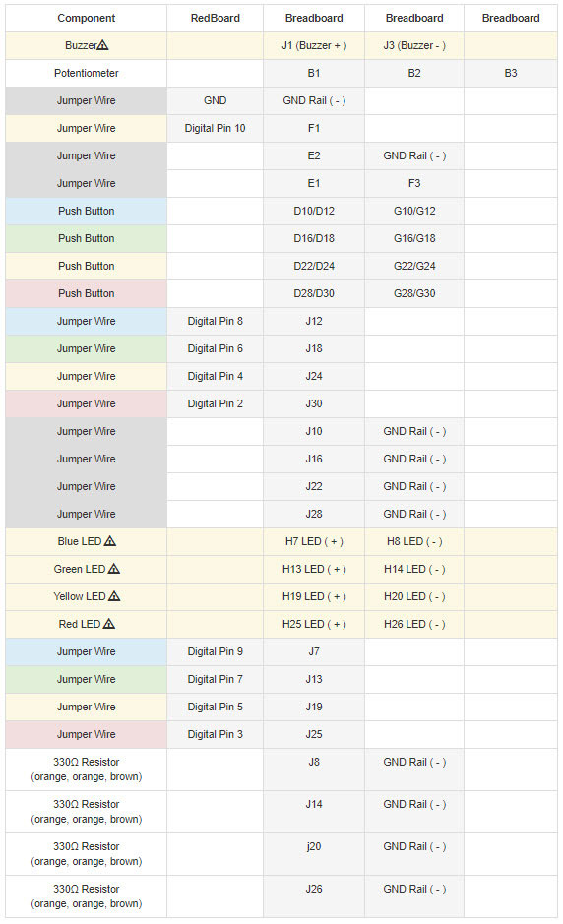The height and width of the screenshot is (924, 563).
Task: Click the D10/D12 push button cell
Action: tap(314, 211)
